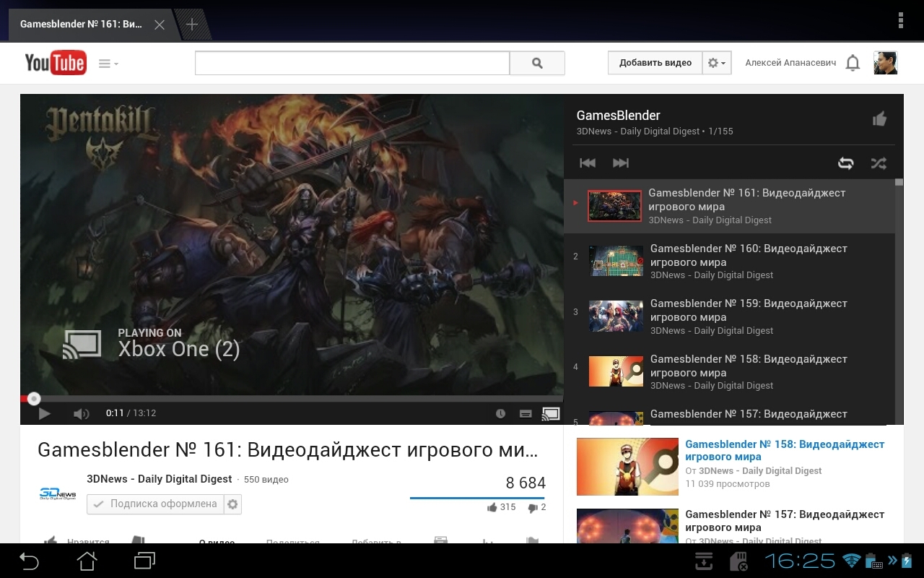This screenshot has width=924, height=578.
Task: Open the GamesBlender playlist title
Action: coord(618,116)
